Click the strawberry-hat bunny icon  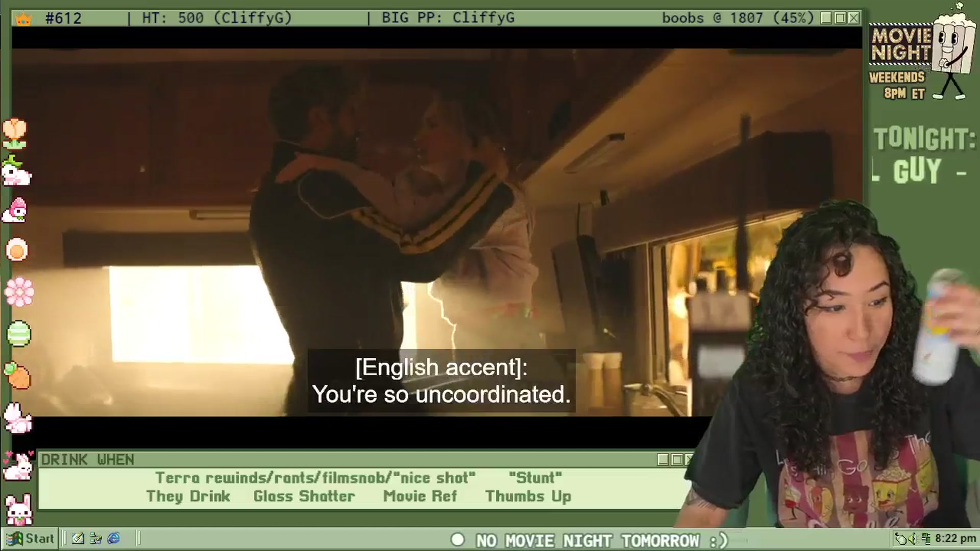(15, 210)
